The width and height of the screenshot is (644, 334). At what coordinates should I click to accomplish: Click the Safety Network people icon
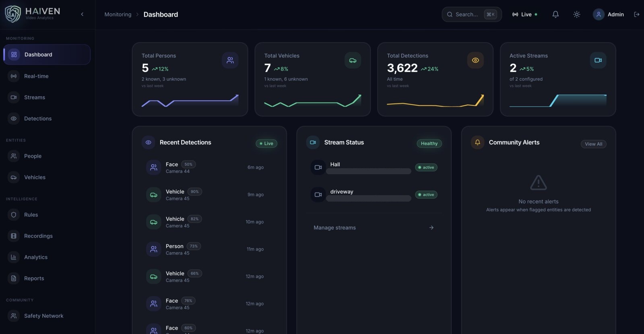pyautogui.click(x=14, y=316)
